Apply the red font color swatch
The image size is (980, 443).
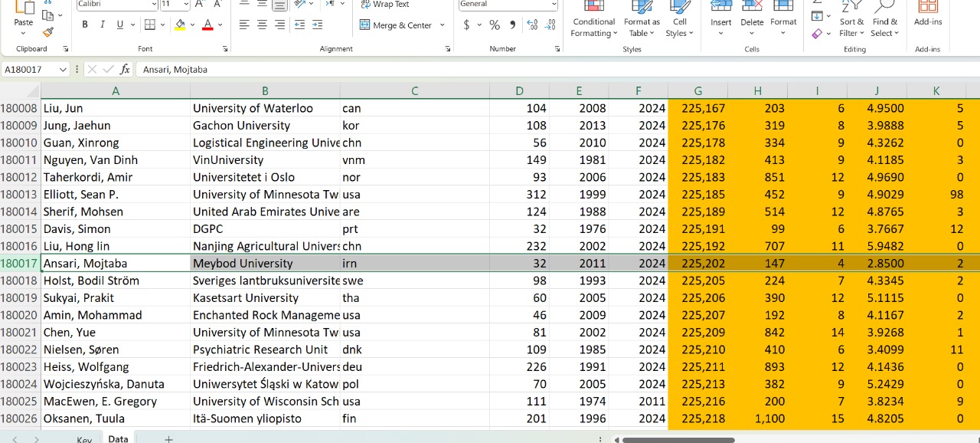click(x=207, y=25)
